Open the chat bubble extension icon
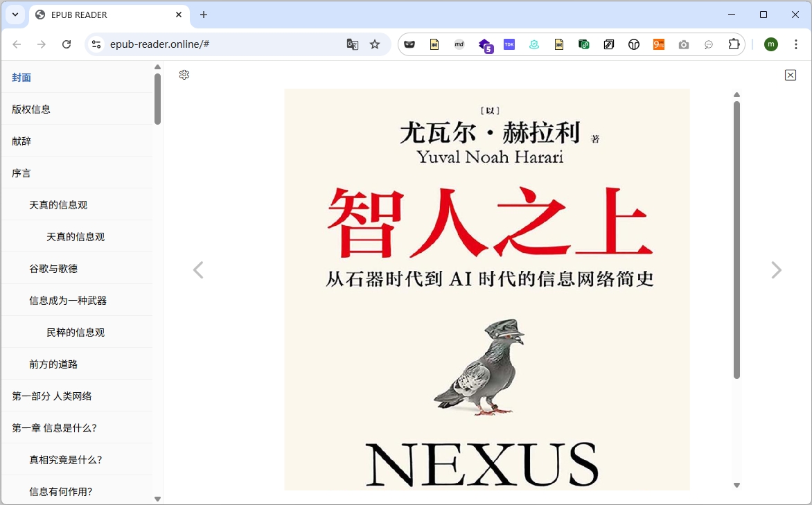812x505 pixels. pyautogui.click(x=709, y=44)
